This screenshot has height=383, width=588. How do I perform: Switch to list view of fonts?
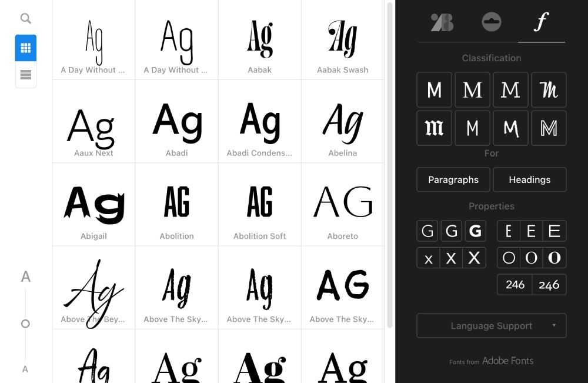click(x=25, y=75)
